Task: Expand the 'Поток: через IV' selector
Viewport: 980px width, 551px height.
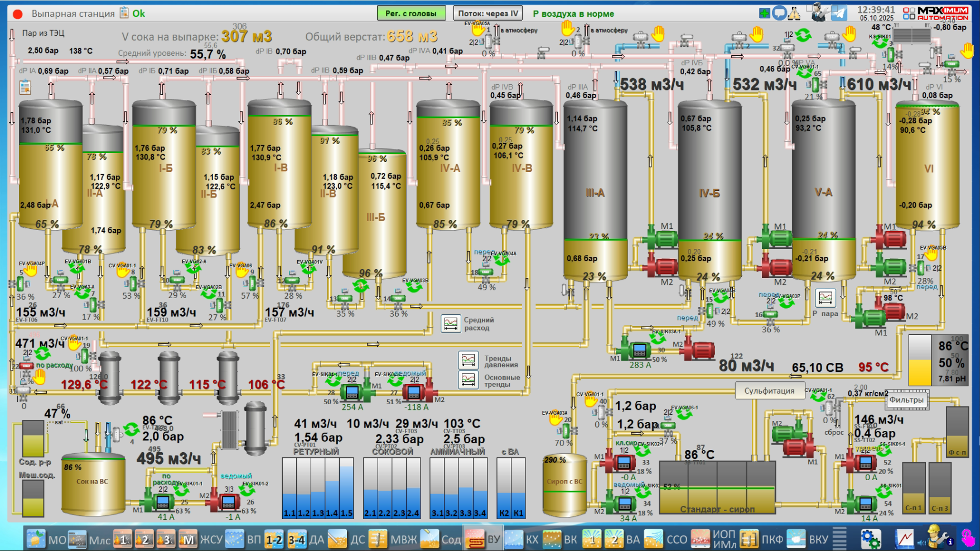Action: point(489,13)
